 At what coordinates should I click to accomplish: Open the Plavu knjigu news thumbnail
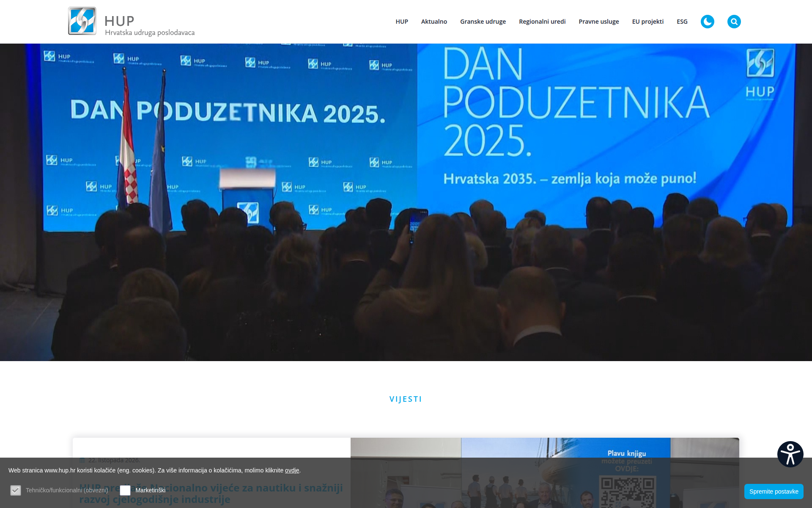pos(545,473)
